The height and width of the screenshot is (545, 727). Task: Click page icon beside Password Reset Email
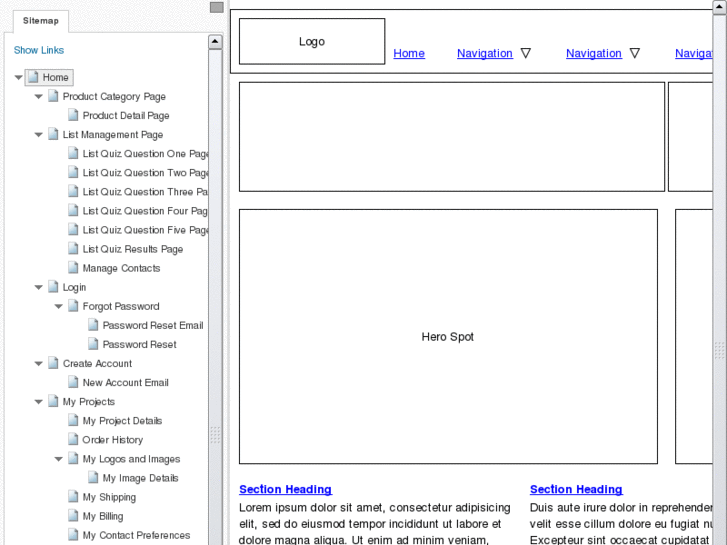(x=93, y=325)
